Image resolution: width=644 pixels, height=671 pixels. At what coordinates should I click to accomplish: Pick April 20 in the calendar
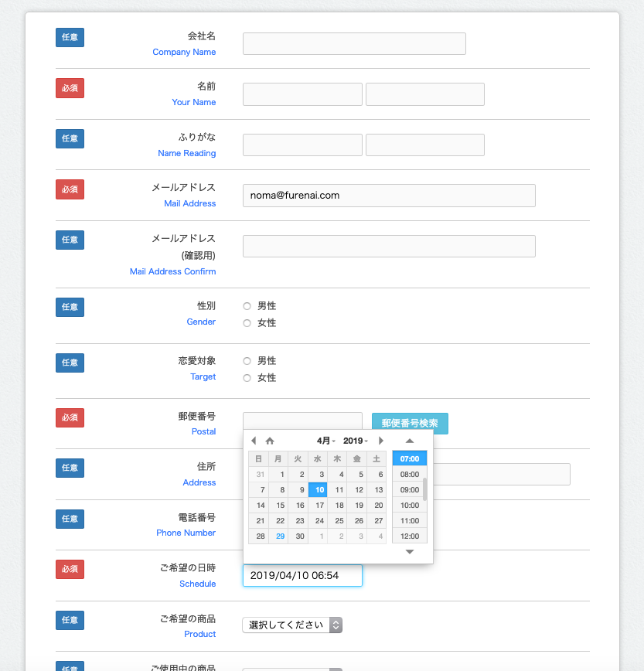(377, 505)
